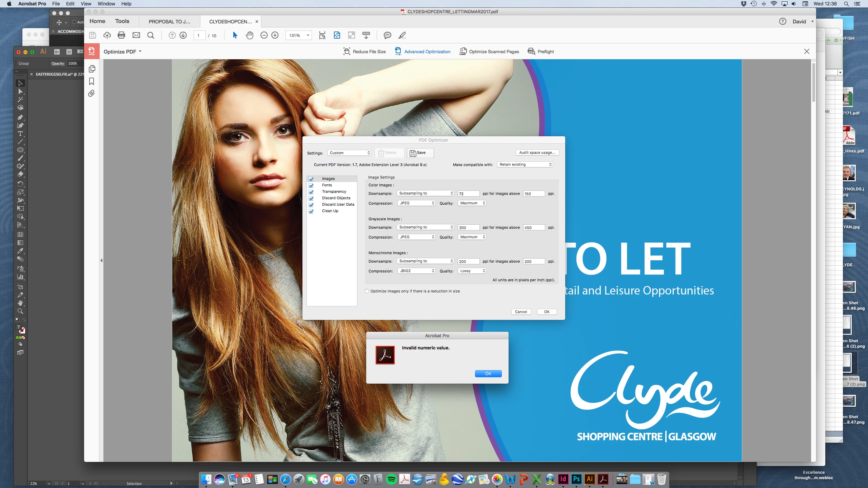Screen dimensions: 868x488
Task: Open the Attachments paperclip icon in the sidebar
Action: point(92,94)
